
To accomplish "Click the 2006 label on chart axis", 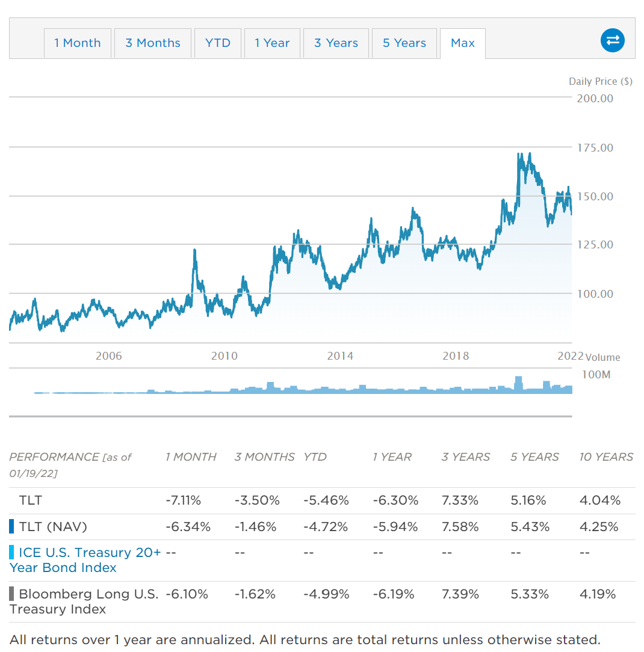I will 108,356.
